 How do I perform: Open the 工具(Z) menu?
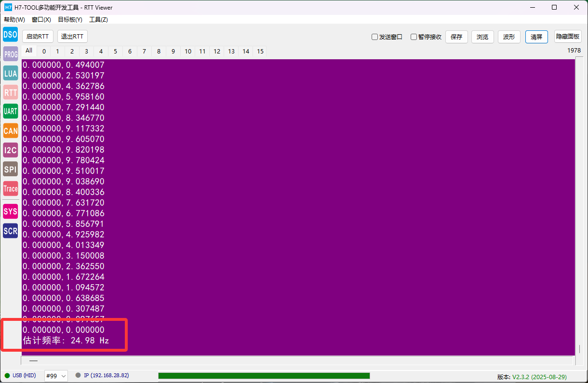point(98,20)
